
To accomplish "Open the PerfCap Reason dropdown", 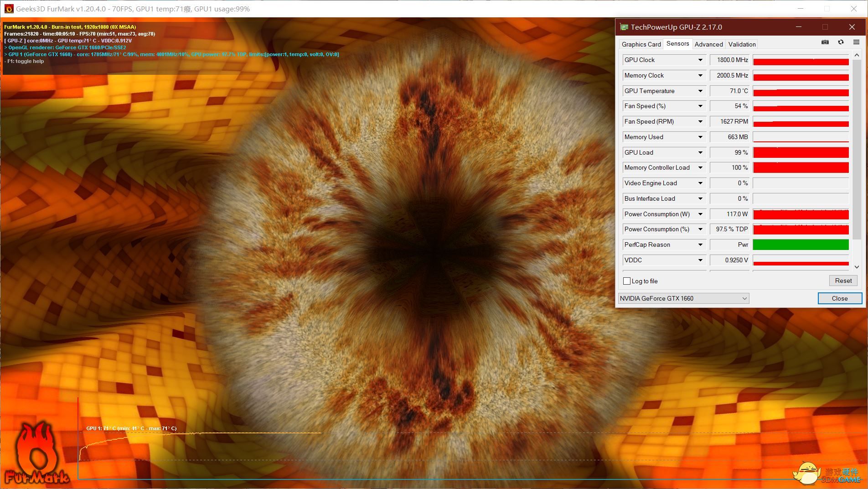I will [x=700, y=244].
